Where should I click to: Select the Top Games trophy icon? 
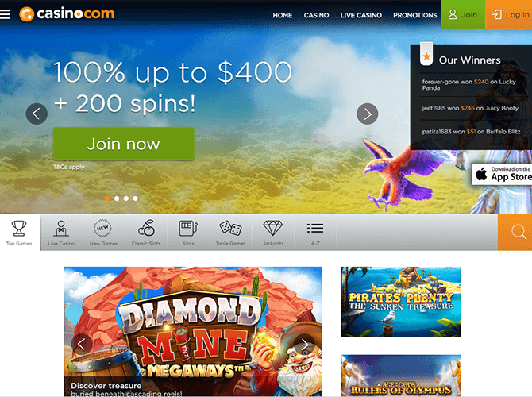click(x=19, y=233)
